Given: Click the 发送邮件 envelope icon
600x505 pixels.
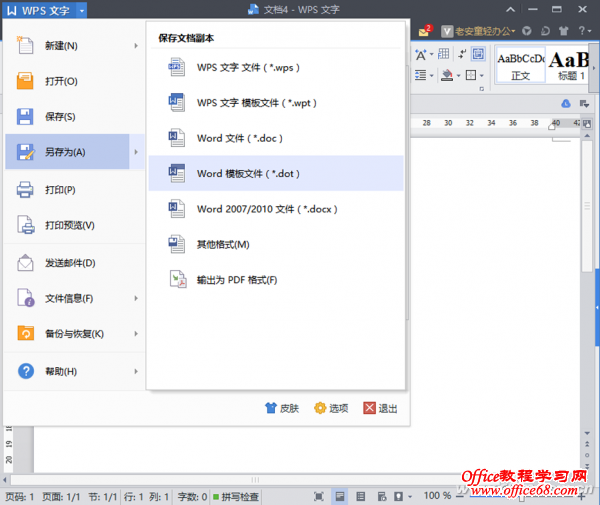Looking at the screenshot, I should (x=26, y=263).
